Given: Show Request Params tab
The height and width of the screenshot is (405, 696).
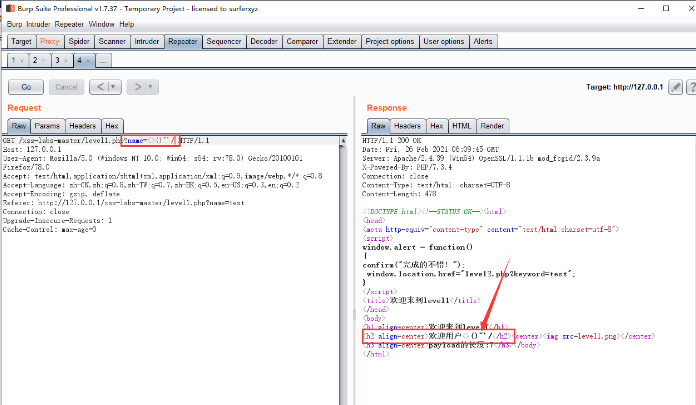Looking at the screenshot, I should (x=47, y=126).
